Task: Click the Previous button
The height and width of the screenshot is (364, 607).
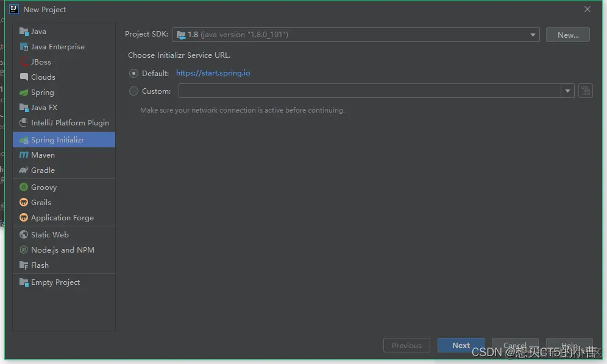Action: (406, 345)
